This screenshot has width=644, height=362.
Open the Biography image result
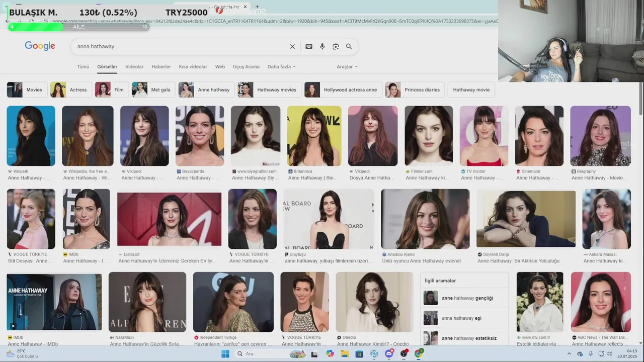600,136
